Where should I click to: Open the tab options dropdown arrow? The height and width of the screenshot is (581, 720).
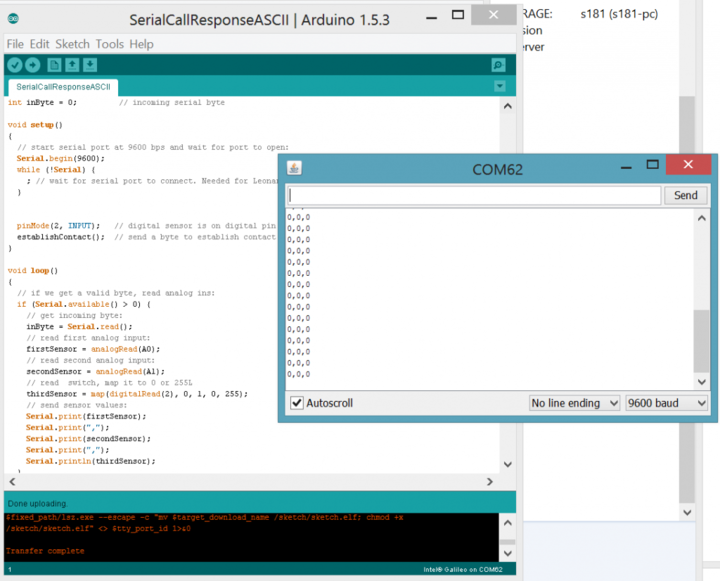click(500, 86)
